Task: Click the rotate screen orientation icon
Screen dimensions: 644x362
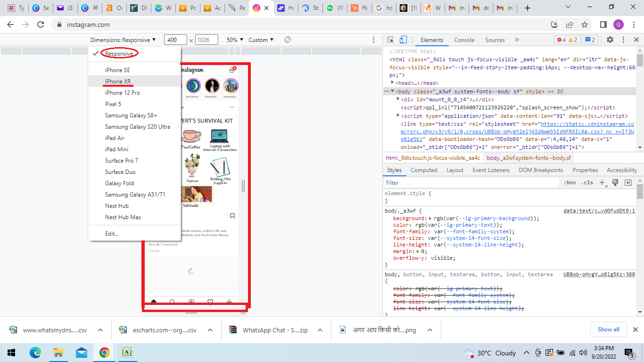Action: click(287, 40)
